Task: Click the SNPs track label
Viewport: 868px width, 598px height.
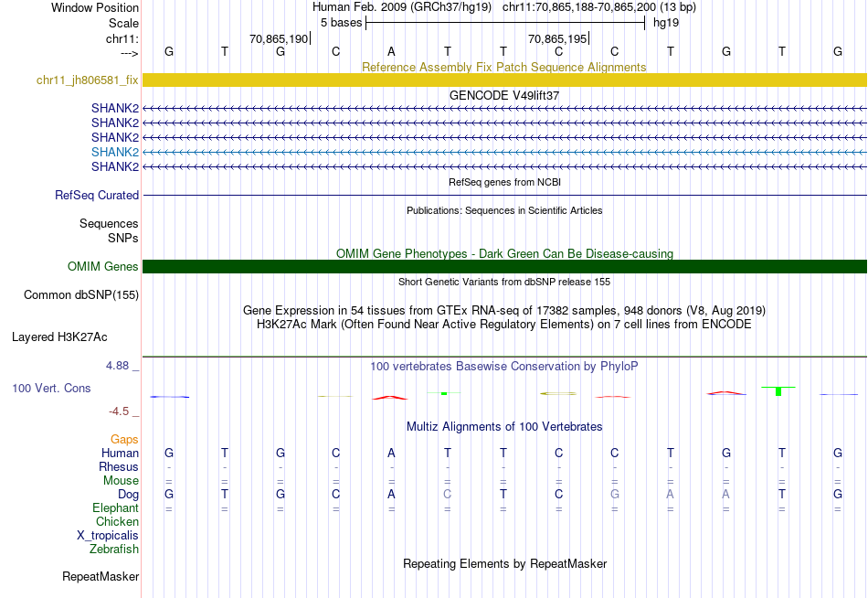Action: (123, 238)
